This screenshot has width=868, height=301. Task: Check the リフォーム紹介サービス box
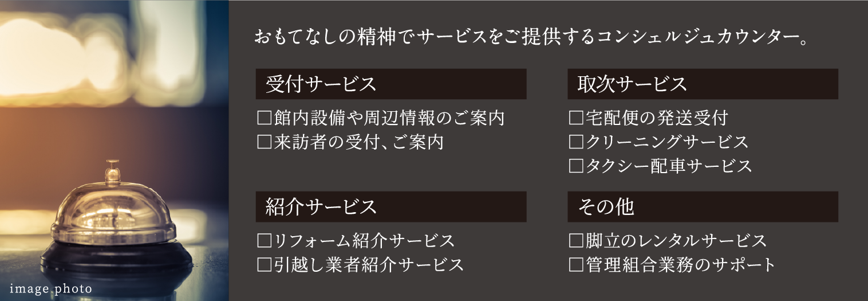(264, 241)
